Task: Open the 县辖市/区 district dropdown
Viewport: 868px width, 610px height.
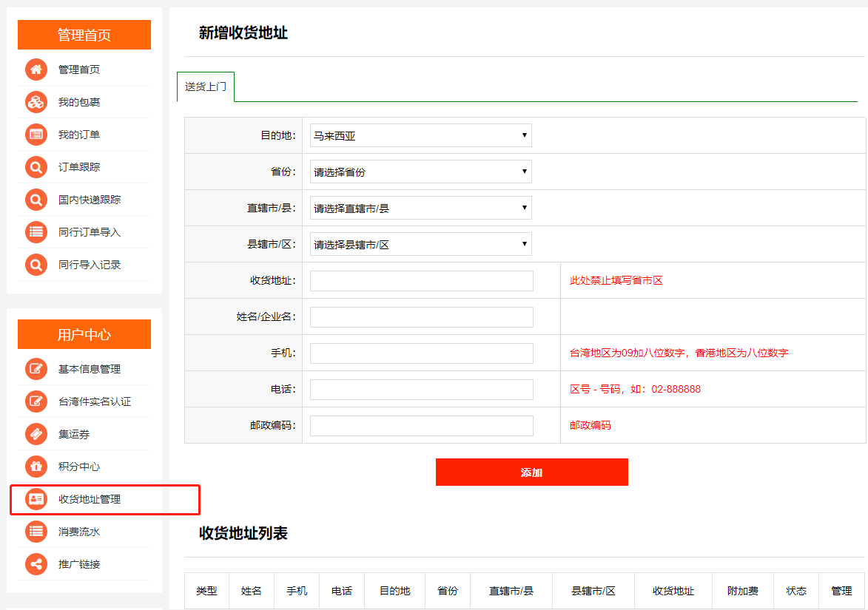Action: coord(420,244)
